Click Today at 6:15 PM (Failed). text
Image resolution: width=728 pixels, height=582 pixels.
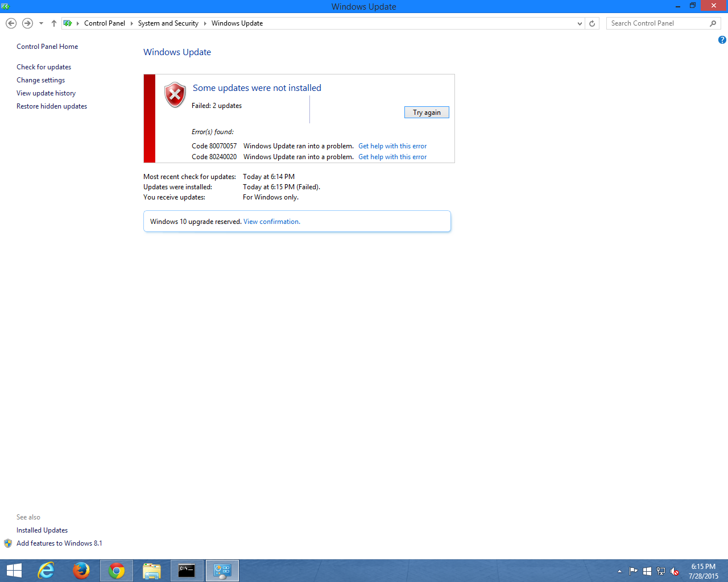(x=282, y=187)
